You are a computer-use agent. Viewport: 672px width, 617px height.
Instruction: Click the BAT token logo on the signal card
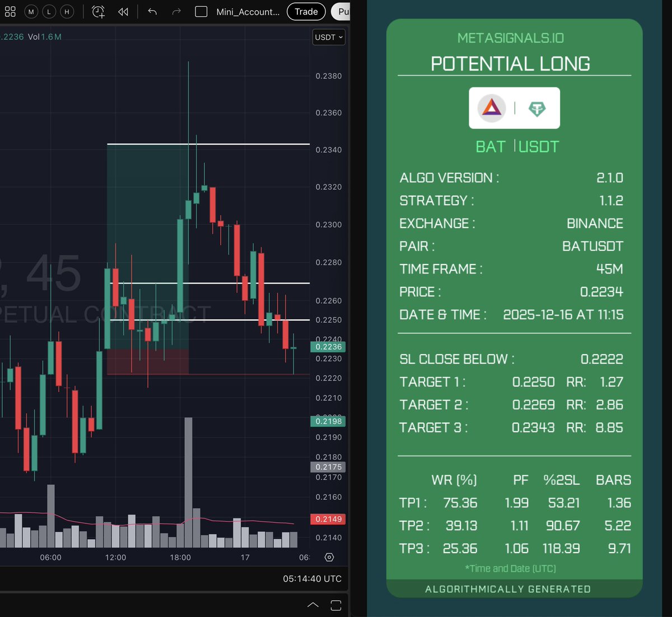492,108
